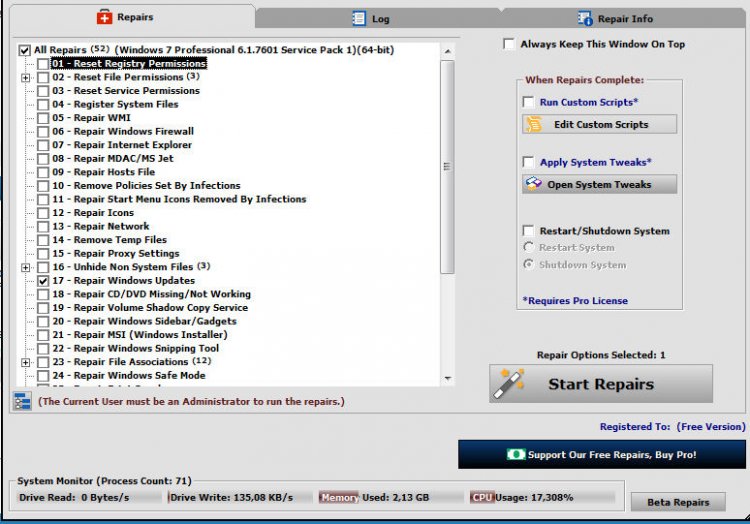The height and width of the screenshot is (524, 750).
Task: Click the repair list scroll up arrow
Action: (447, 51)
